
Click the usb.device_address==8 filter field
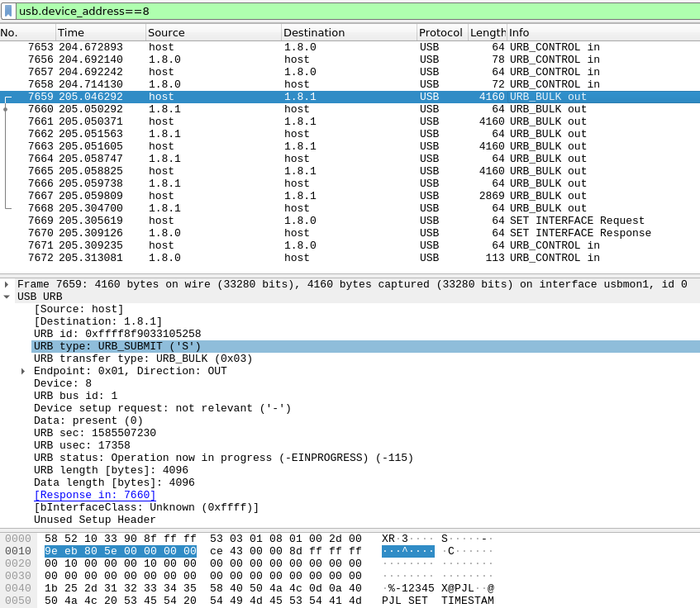[357, 11]
